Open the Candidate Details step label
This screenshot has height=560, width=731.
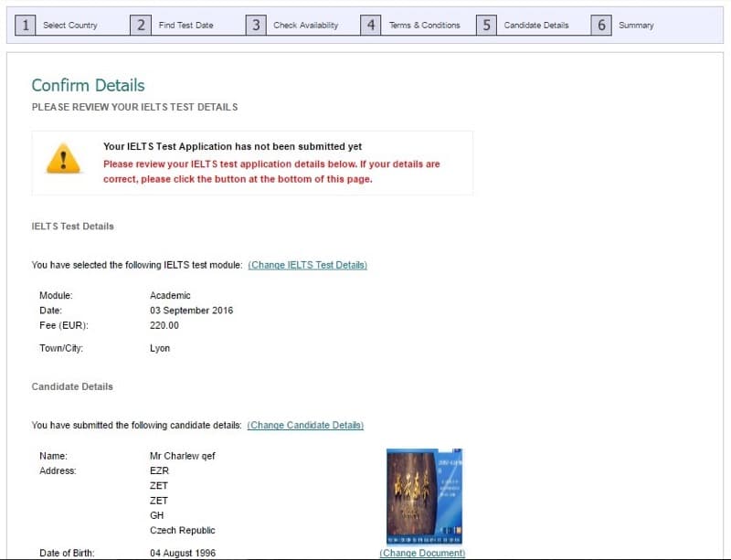[x=536, y=26]
